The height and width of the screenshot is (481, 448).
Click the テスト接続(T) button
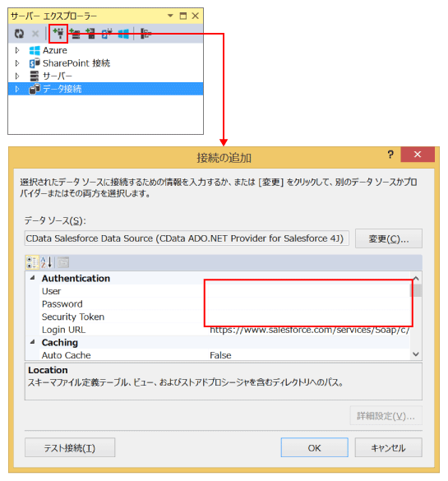[x=70, y=447]
